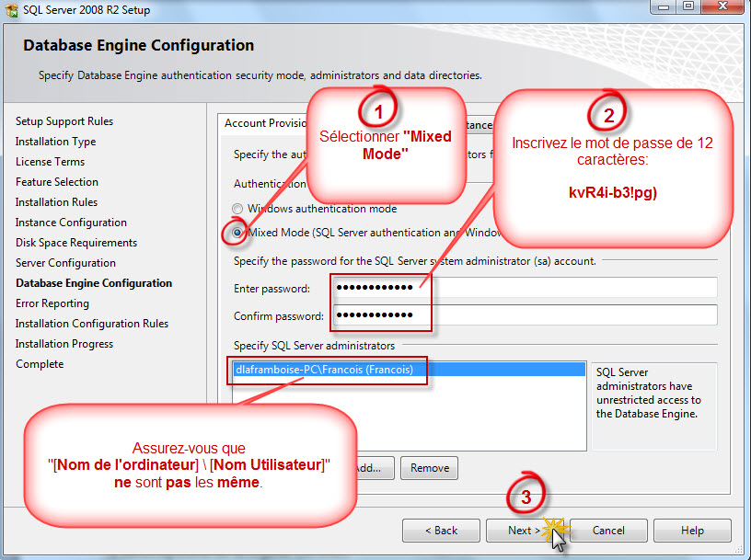The image size is (751, 560).
Task: Select the dlaframboise-PC\Francois administrator entry
Action: (328, 370)
